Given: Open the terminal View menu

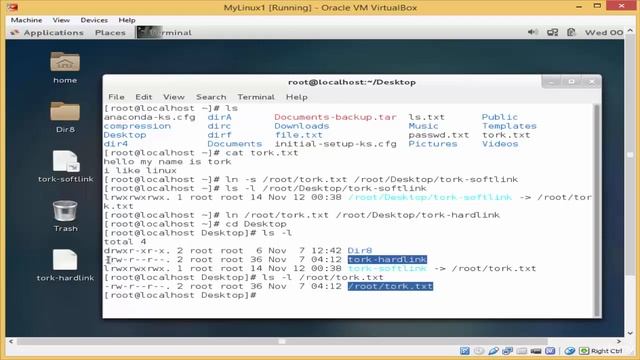Looking at the screenshot, I should tap(174, 97).
